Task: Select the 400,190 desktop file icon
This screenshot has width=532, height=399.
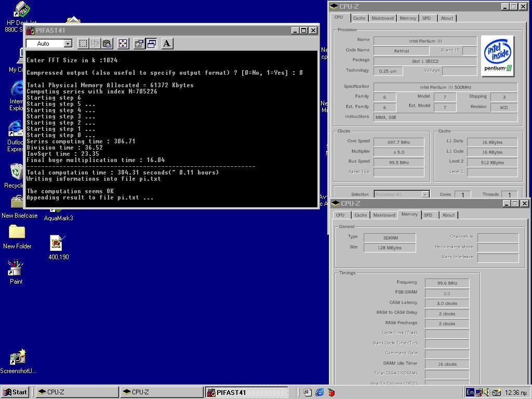Action: [x=58, y=248]
